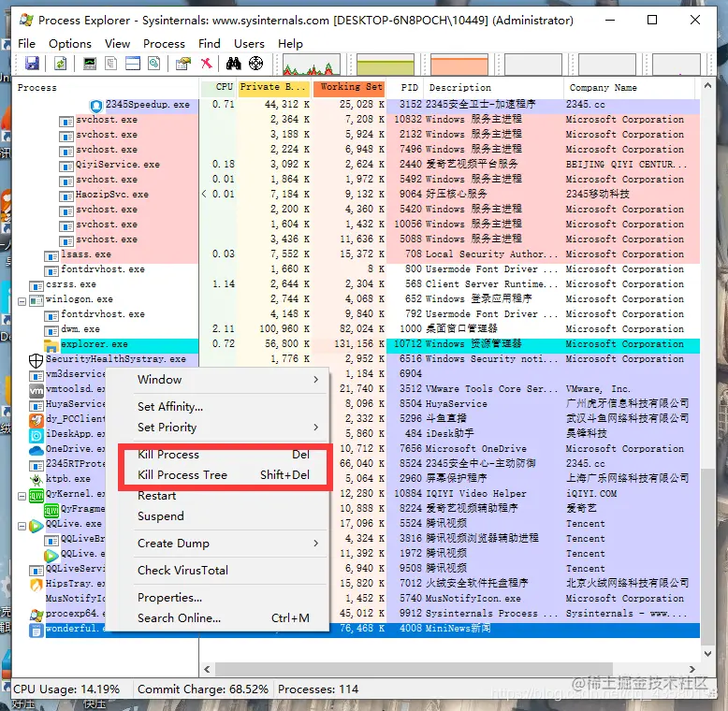The width and height of the screenshot is (728, 711).
Task: Expand the Set Priority submenu arrow
Action: (316, 427)
